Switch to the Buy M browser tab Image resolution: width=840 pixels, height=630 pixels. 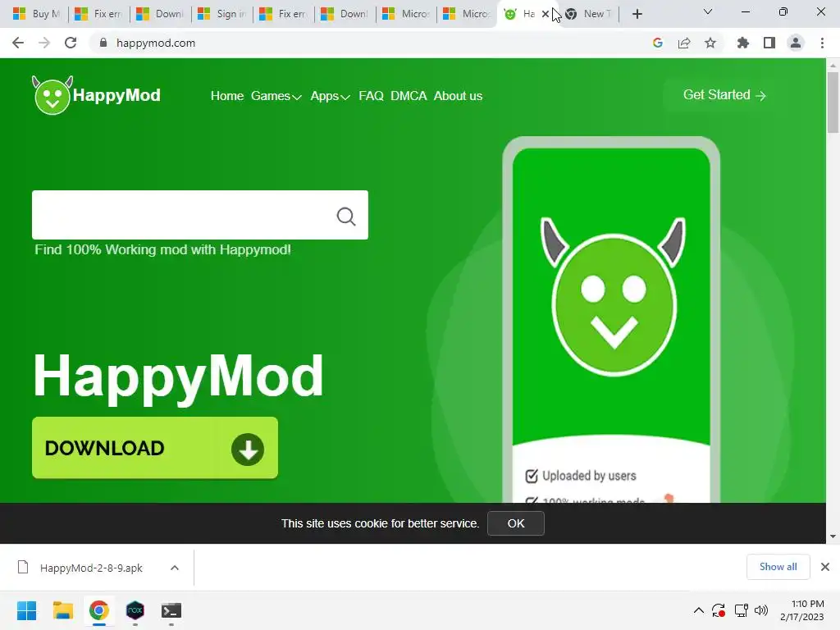(x=38, y=14)
